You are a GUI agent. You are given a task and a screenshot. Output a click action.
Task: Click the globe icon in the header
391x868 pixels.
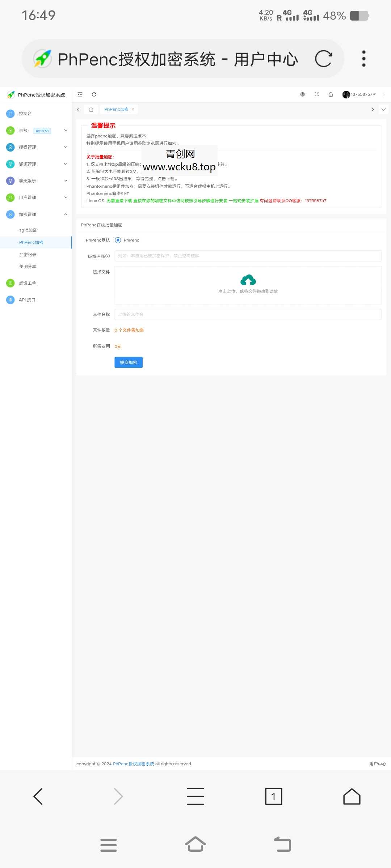point(302,94)
